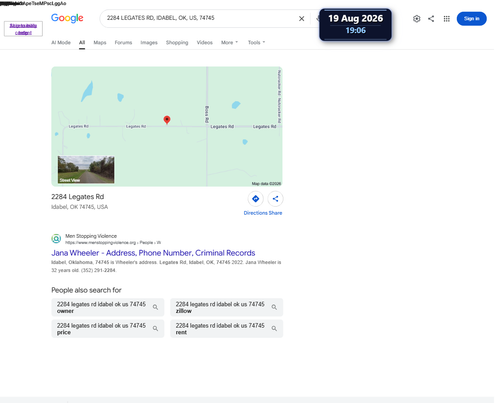Viewport: 500px width, 403px height.
Task: Click 'Idabel, OK 74745, USA' text
Action: tap(79, 207)
